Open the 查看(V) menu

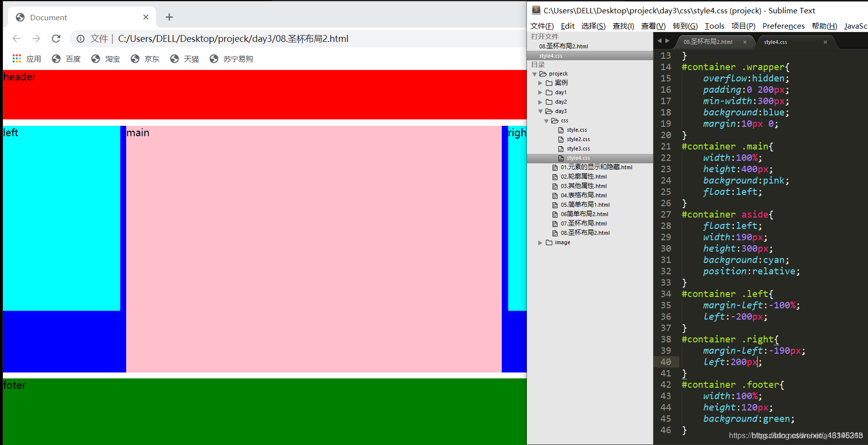point(653,26)
